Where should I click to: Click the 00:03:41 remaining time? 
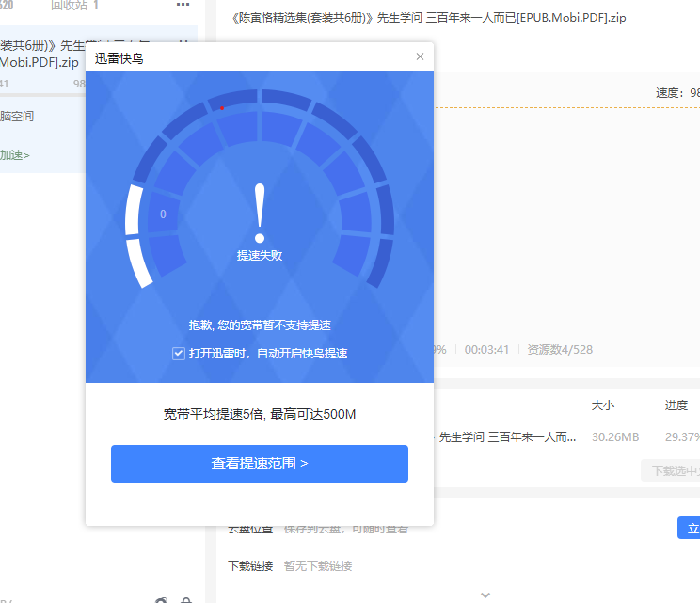[x=486, y=350]
